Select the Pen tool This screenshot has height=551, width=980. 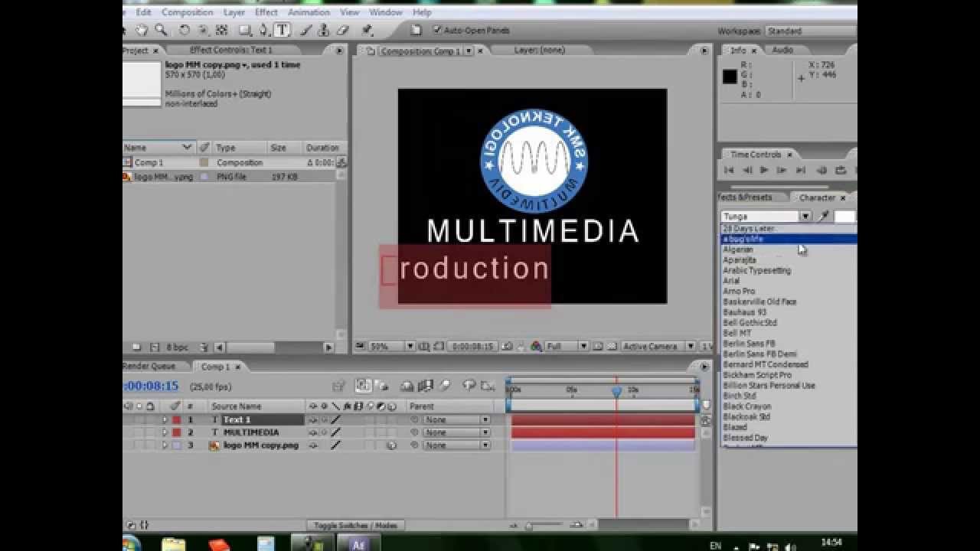click(264, 30)
